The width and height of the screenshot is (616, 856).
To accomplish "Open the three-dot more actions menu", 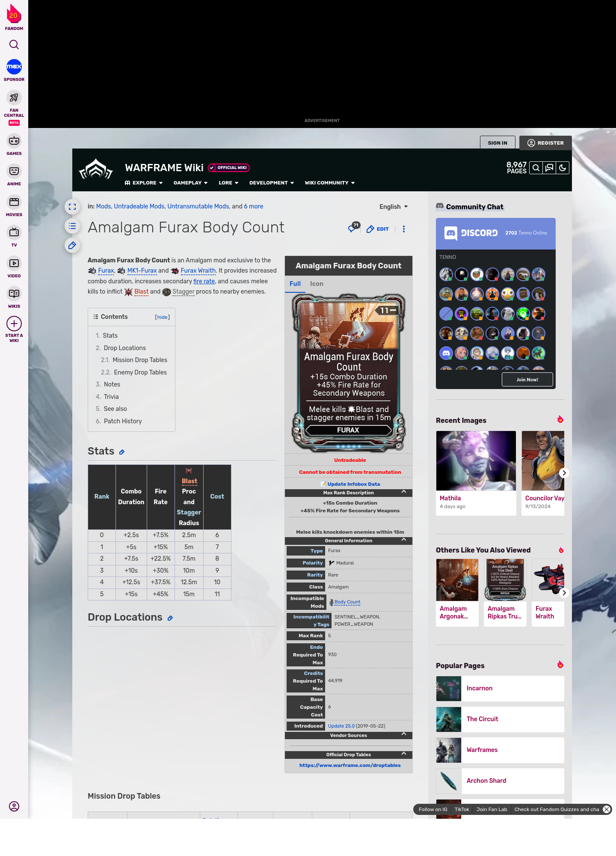I will pos(404,229).
